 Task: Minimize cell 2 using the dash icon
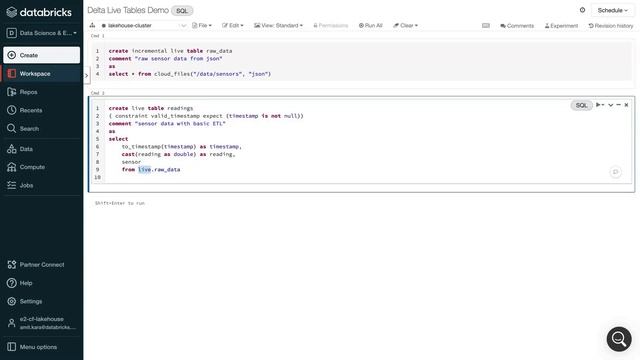[x=618, y=105]
